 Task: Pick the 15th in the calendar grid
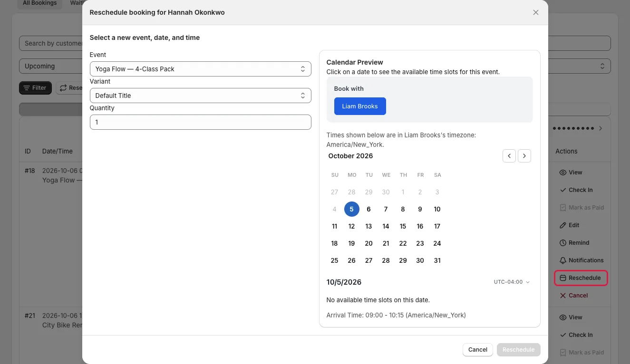coord(403,226)
